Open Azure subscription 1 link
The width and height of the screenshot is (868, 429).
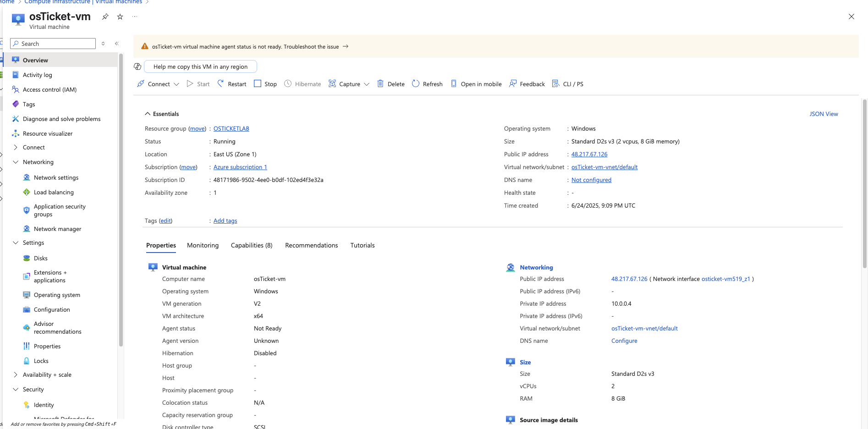(x=240, y=167)
